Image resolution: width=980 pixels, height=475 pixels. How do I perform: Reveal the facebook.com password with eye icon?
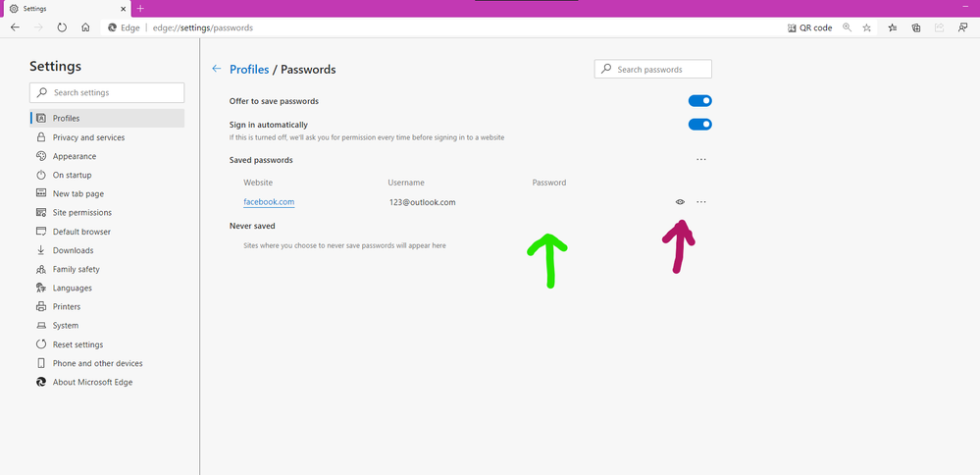[680, 202]
